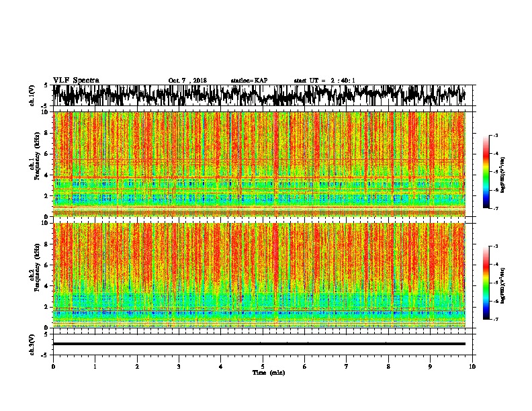Click the "ch.3(V)" axis label of bottom panel
This screenshot has width=532, height=411.
[32, 345]
